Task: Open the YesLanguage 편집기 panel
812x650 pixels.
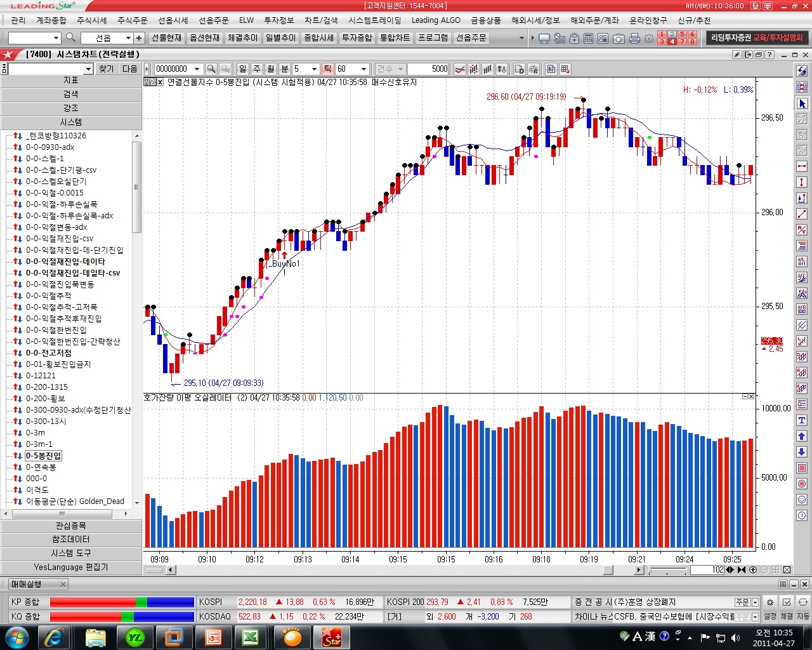Action: 71,567
